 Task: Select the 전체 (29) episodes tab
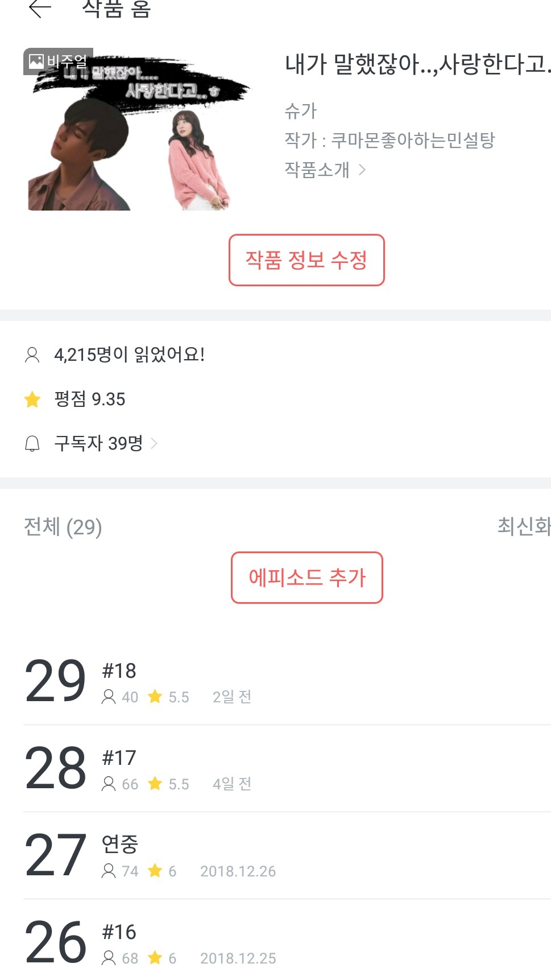[63, 527]
